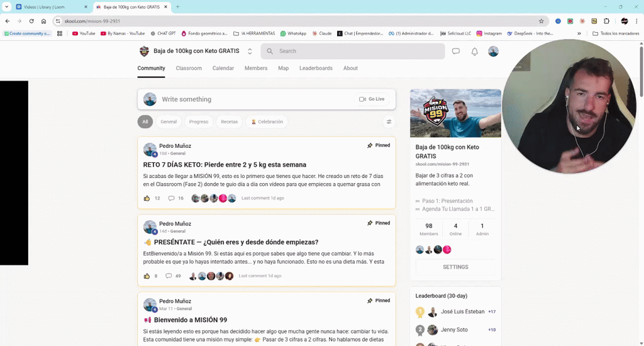
Task: Open the profile avatar menu in header
Action: (493, 52)
